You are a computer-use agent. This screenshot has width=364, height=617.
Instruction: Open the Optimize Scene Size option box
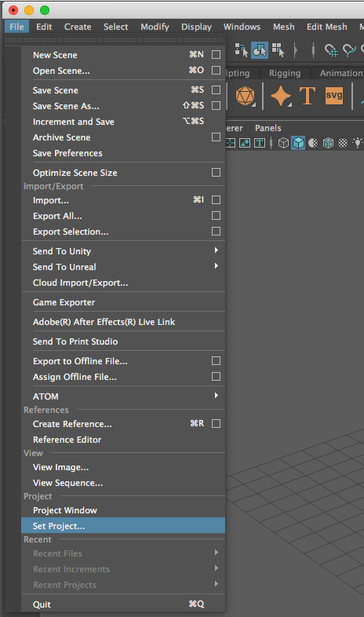click(x=216, y=173)
